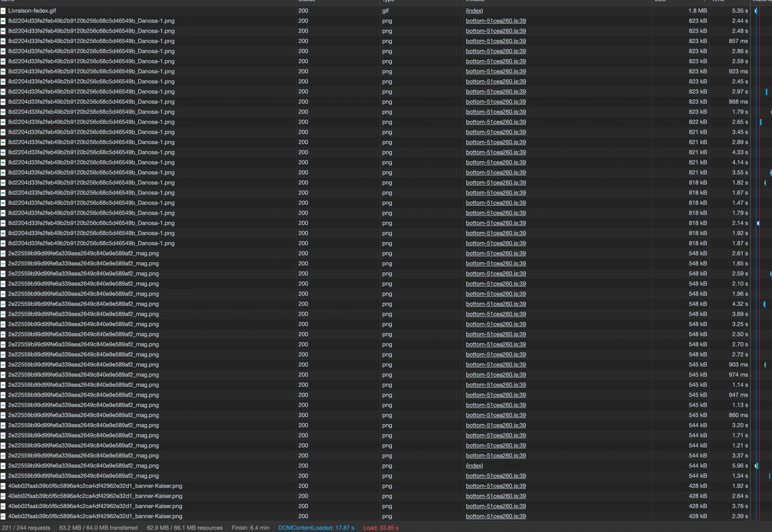The width and height of the screenshot is (772, 532).
Task: Select the mag.png request name timed 3.37 s
Action: click(84, 456)
